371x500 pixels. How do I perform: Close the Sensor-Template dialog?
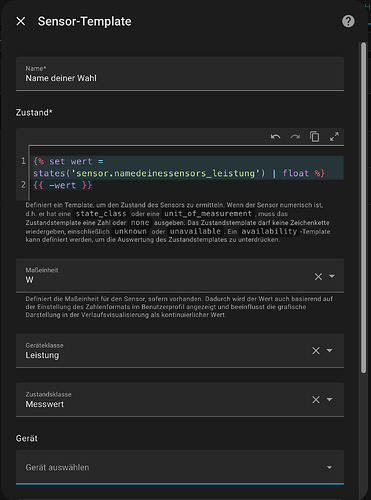point(21,21)
